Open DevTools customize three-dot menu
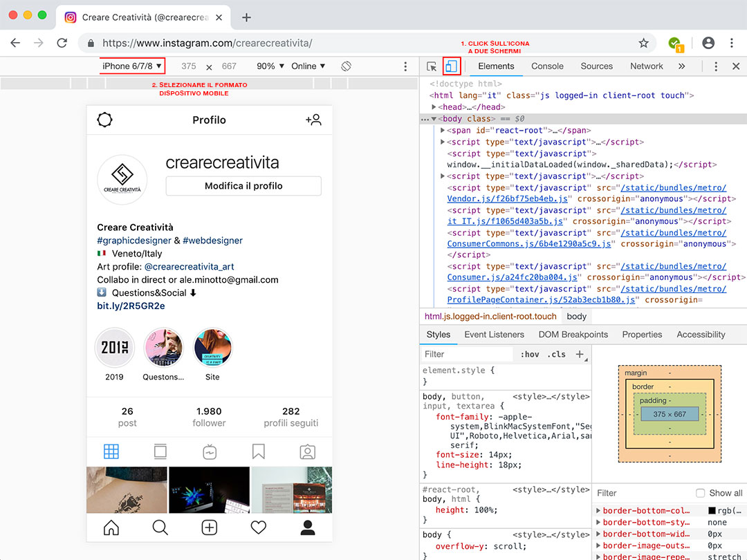 pyautogui.click(x=716, y=66)
